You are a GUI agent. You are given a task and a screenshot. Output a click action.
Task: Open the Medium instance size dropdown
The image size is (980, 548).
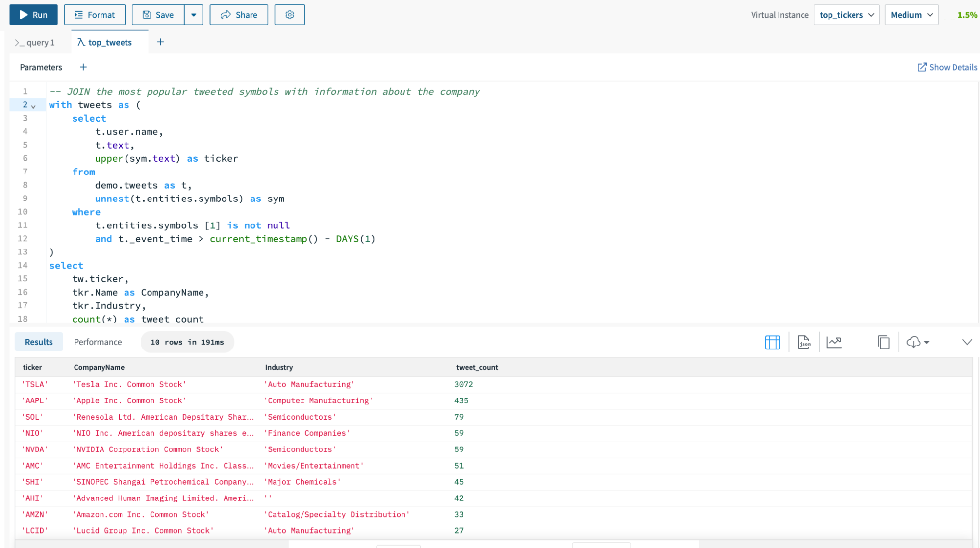[911, 15]
